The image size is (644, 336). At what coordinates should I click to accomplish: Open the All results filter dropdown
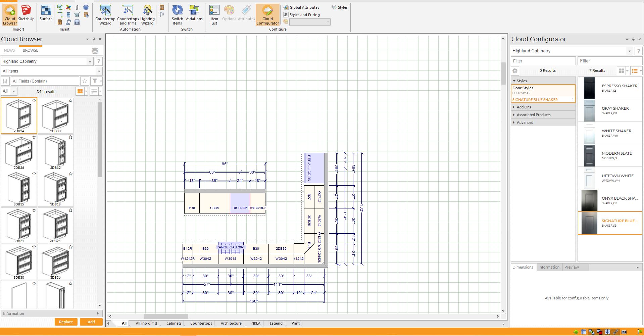[x=9, y=91]
